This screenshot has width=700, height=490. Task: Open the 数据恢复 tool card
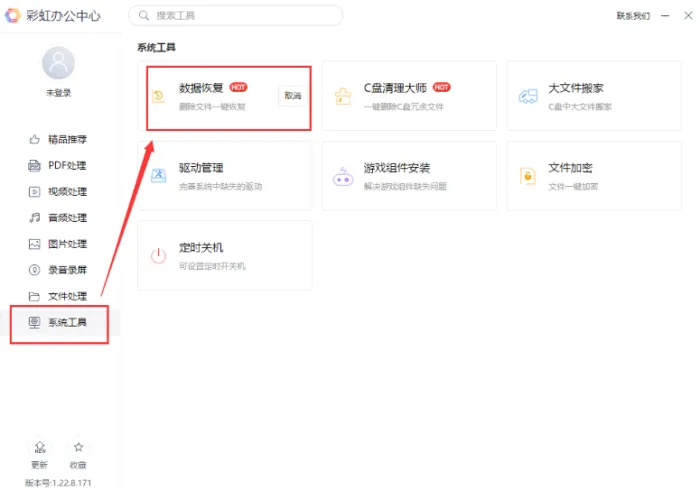coord(225,96)
